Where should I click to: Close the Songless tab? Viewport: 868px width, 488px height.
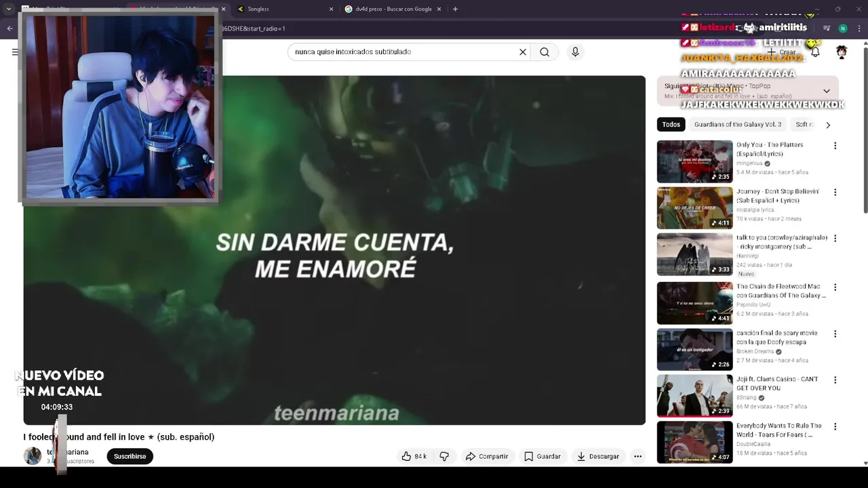click(332, 9)
